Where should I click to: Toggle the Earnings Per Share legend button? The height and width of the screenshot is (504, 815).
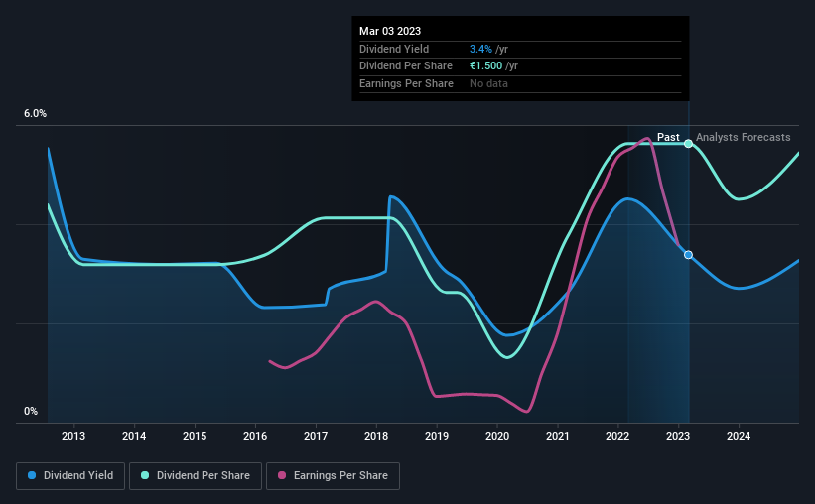(x=333, y=476)
